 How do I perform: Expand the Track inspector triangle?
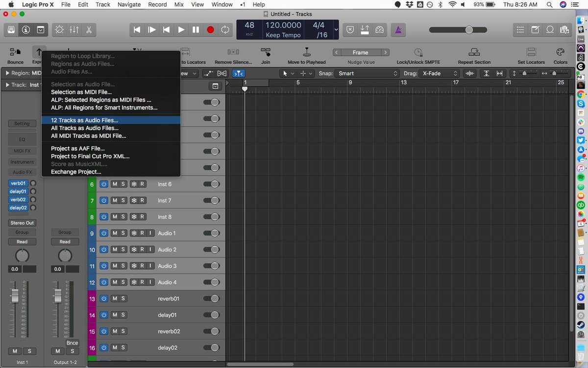coord(8,85)
